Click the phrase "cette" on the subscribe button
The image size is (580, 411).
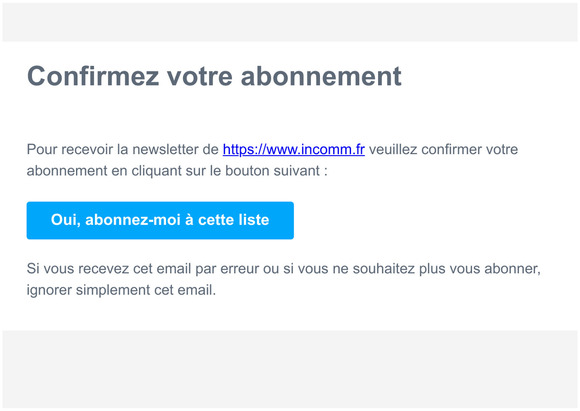[216, 220]
